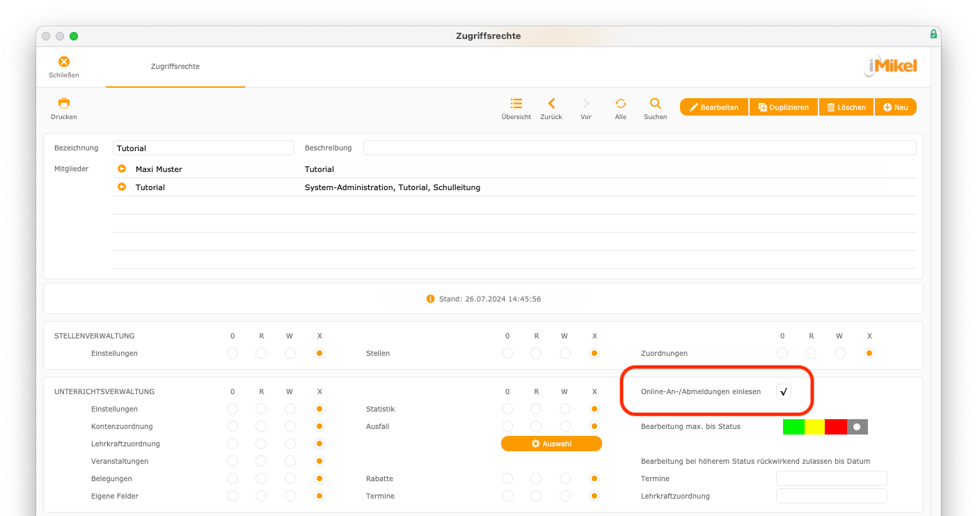
Task: Click the Maxi Muster member name
Action: 159,169
